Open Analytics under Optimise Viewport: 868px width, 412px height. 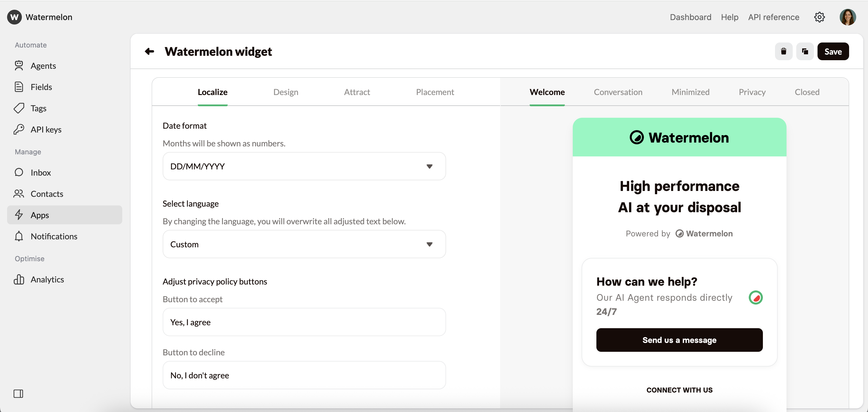(48, 279)
